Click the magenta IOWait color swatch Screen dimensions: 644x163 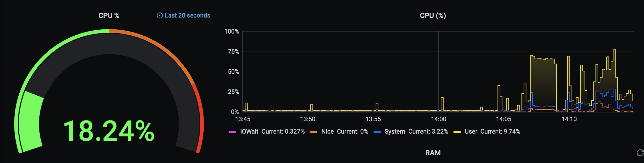pos(233,132)
